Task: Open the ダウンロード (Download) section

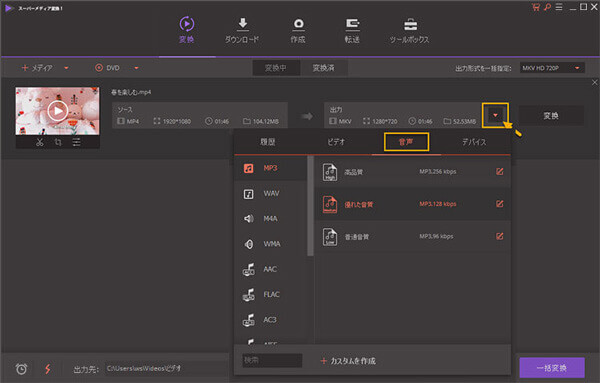Action: click(242, 30)
